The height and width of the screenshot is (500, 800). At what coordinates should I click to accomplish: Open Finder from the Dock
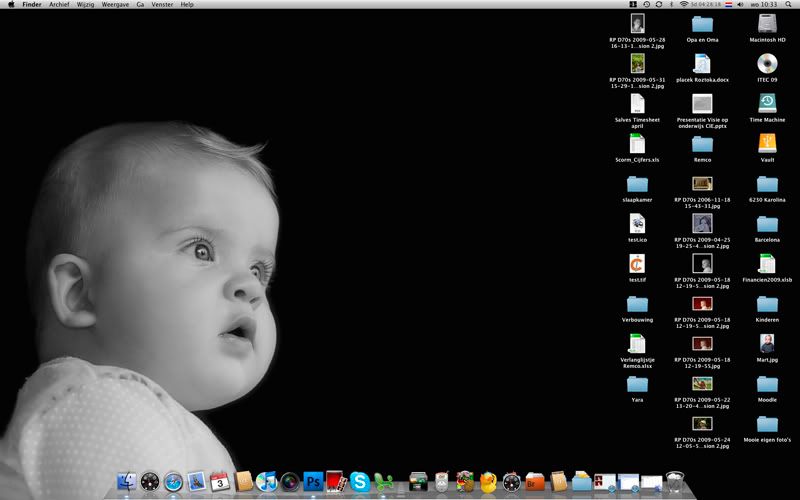click(127, 482)
